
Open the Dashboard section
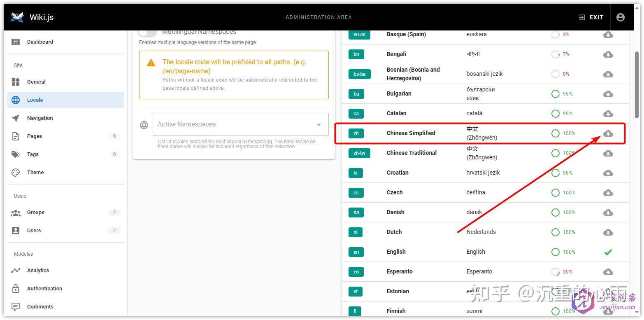pyautogui.click(x=40, y=42)
